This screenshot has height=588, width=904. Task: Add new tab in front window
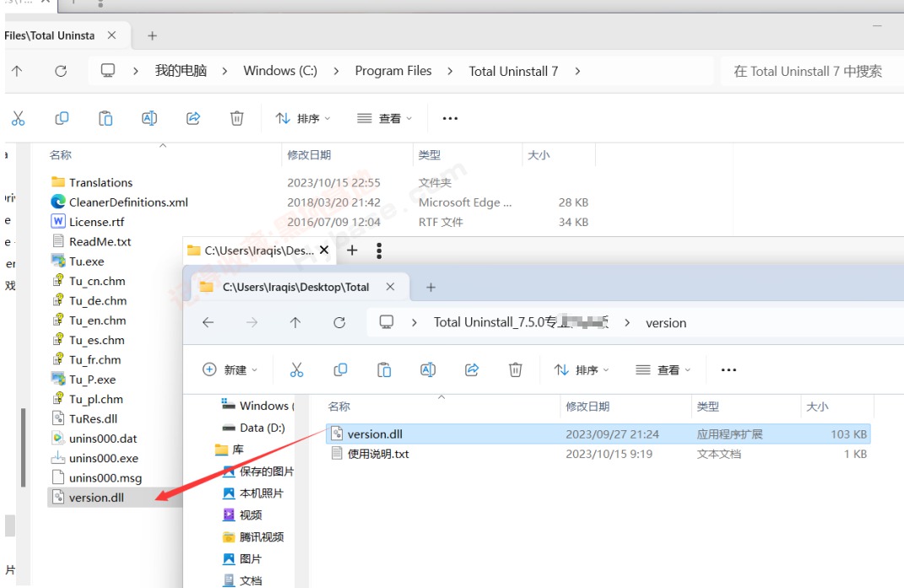430,287
